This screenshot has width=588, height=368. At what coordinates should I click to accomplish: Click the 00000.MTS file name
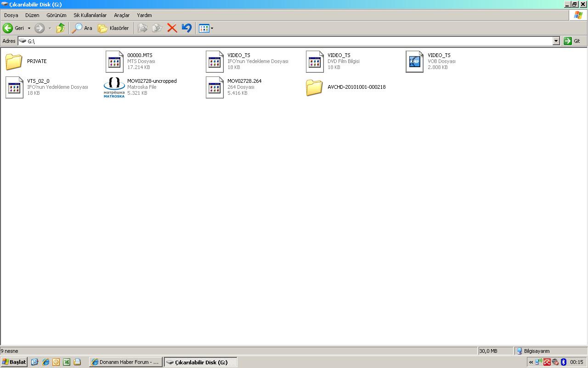[x=140, y=55]
